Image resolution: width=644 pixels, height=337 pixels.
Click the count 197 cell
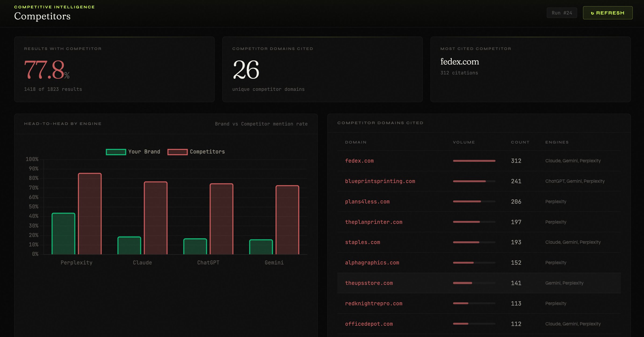(516, 222)
